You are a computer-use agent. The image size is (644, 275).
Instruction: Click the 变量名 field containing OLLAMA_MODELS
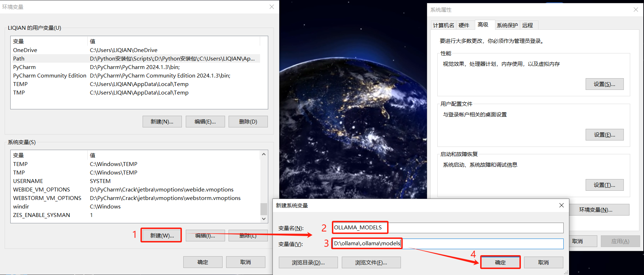pos(448,228)
